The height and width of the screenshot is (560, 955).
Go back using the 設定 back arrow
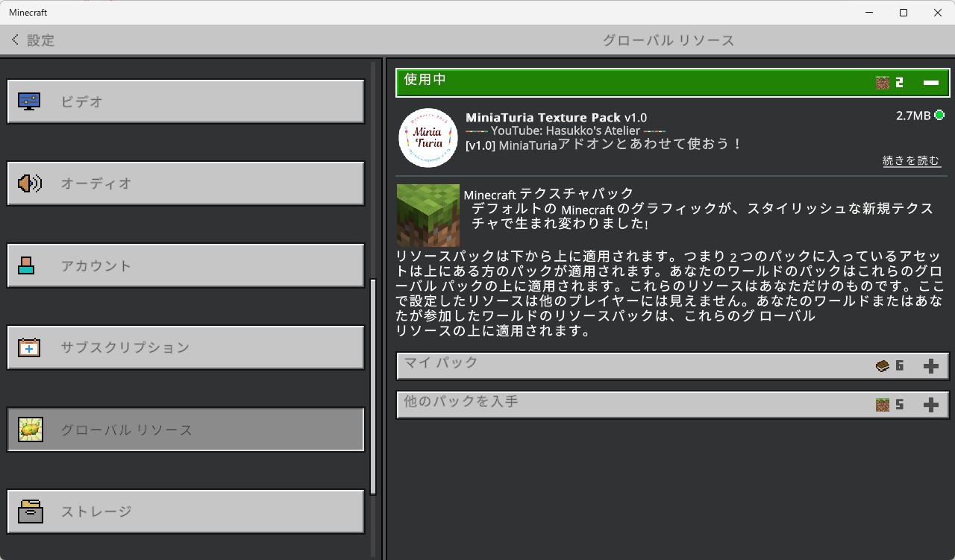click(16, 40)
